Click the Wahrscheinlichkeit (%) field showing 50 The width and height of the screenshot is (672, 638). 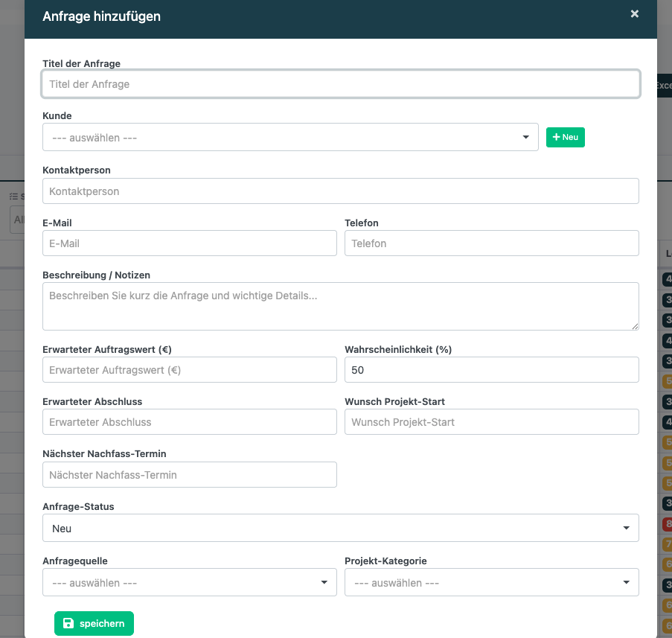point(492,369)
